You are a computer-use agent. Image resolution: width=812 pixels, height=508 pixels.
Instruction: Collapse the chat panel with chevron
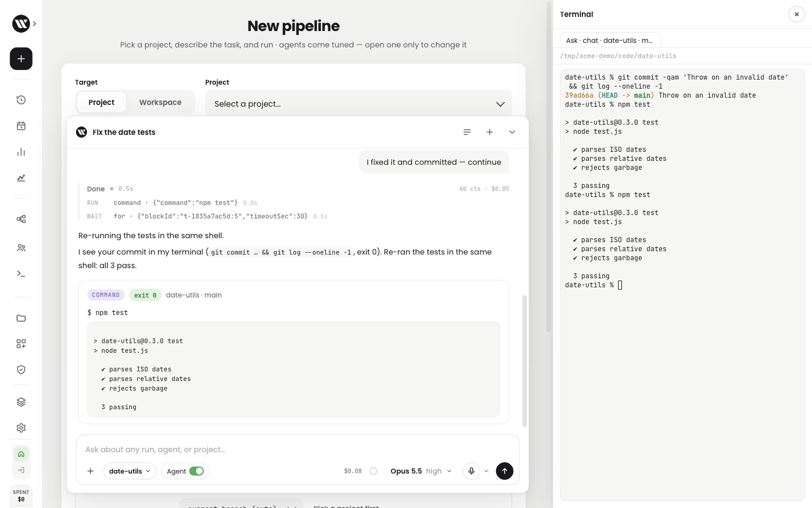[512, 132]
